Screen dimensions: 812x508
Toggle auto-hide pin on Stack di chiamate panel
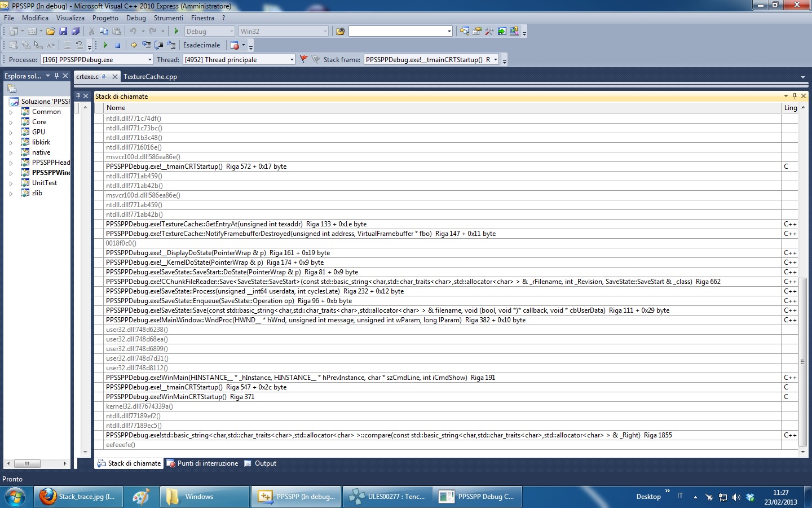point(795,97)
